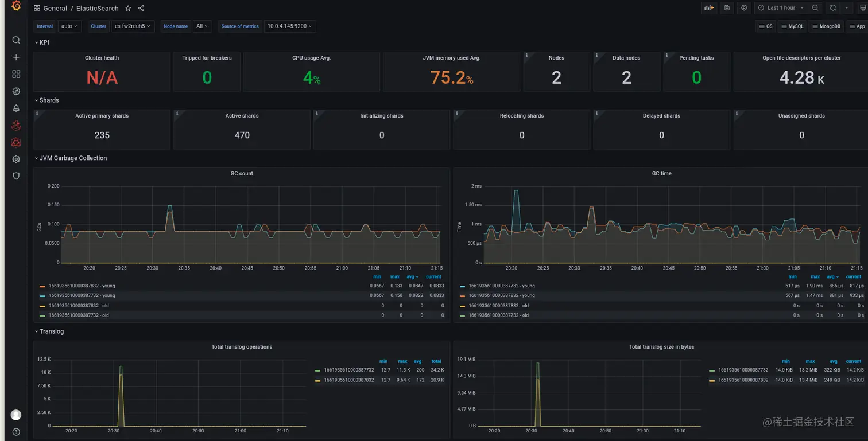Open Source of metrics 10.0.4.145:9200 dropdown

(290, 26)
